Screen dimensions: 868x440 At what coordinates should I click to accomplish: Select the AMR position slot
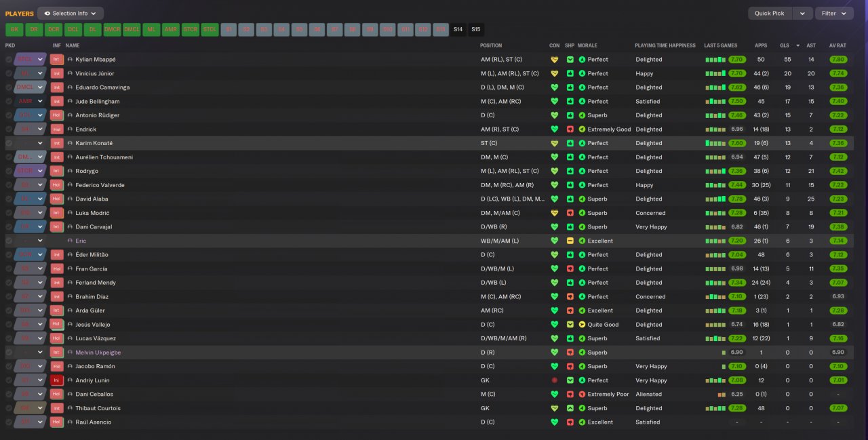pyautogui.click(x=171, y=29)
